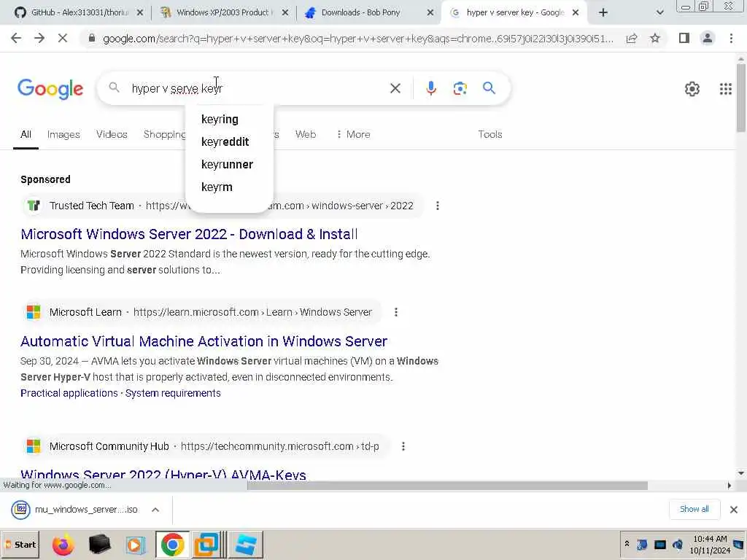Open options for Microsoft Community Hub result

point(403,446)
